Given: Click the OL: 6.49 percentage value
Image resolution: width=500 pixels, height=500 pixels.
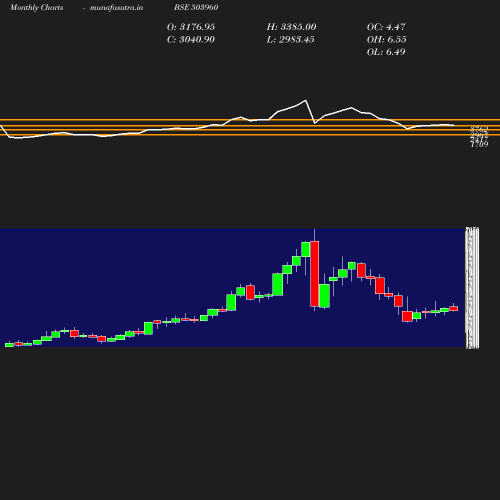Looking at the screenshot, I should tap(386, 52).
